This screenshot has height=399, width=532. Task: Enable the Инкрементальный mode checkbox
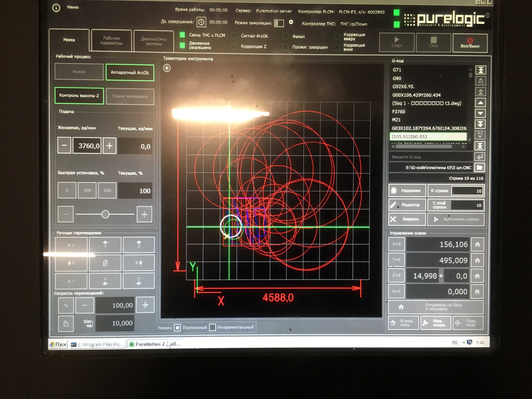click(x=212, y=327)
